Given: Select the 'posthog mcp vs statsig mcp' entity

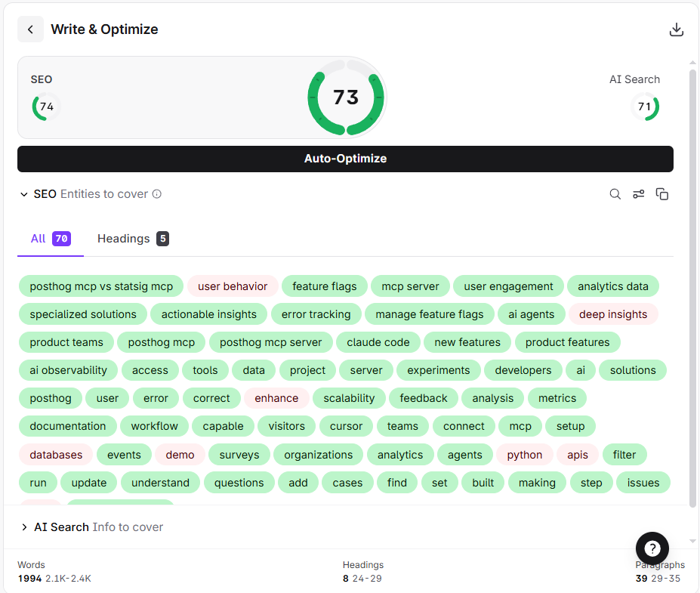Looking at the screenshot, I should pyautogui.click(x=101, y=286).
